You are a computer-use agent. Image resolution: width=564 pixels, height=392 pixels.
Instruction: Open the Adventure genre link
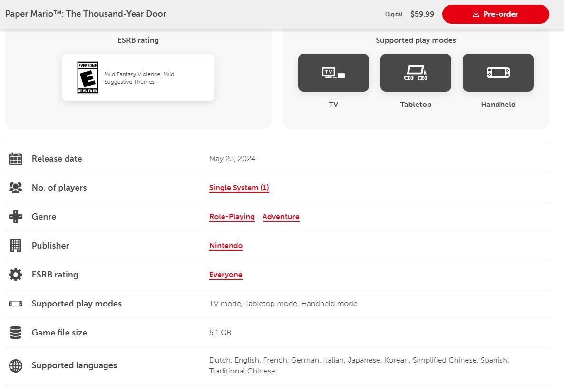point(281,217)
